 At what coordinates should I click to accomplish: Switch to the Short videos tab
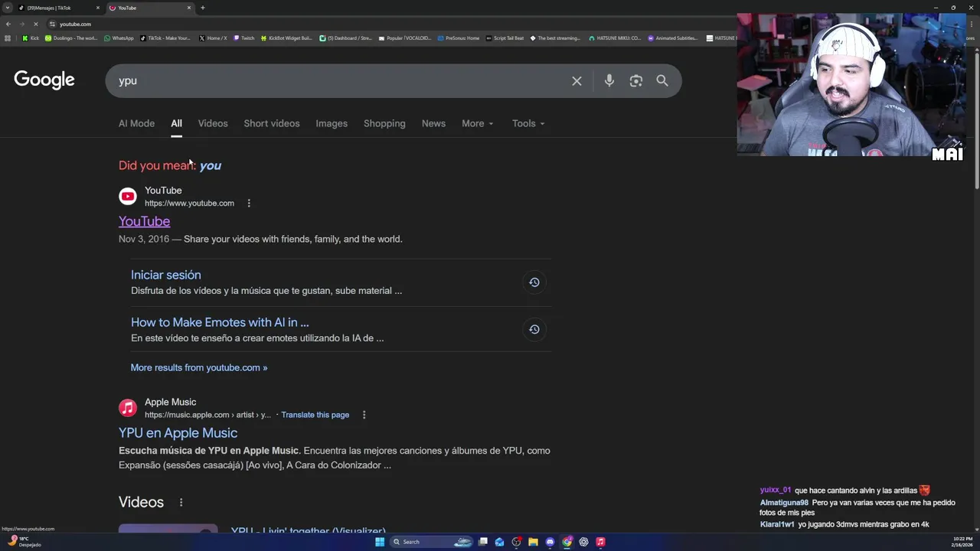[x=272, y=123]
